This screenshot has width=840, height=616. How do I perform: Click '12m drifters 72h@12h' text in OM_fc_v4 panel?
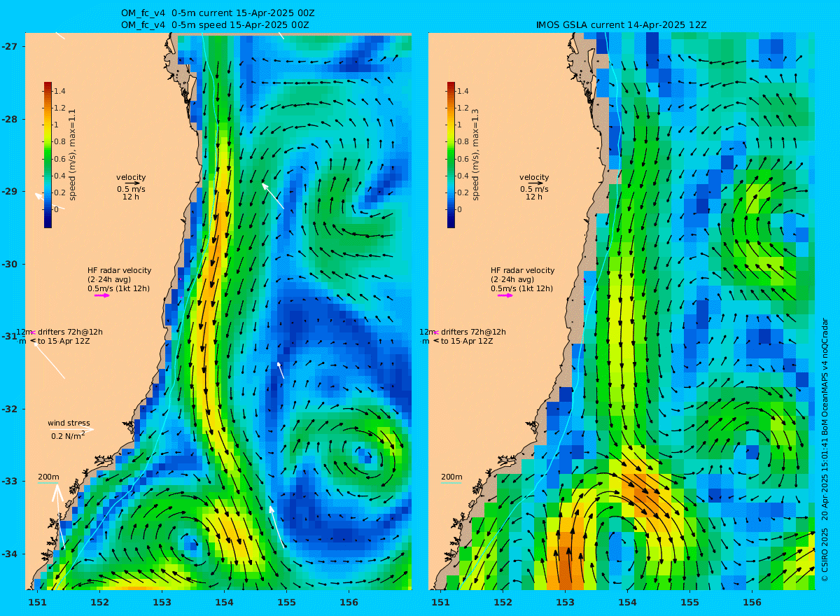coord(59,332)
